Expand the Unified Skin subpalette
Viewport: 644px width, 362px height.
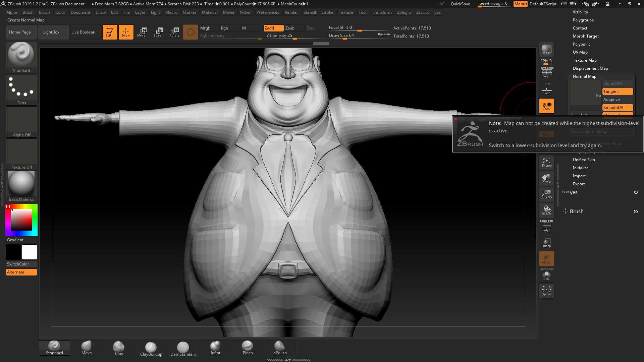point(584,160)
